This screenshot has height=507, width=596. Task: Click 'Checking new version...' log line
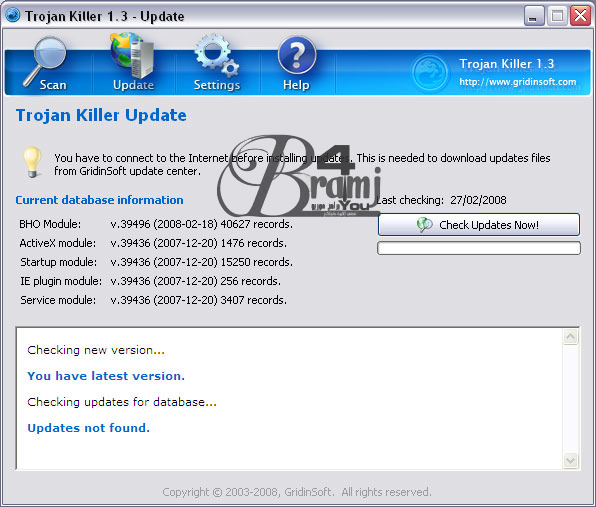point(96,350)
